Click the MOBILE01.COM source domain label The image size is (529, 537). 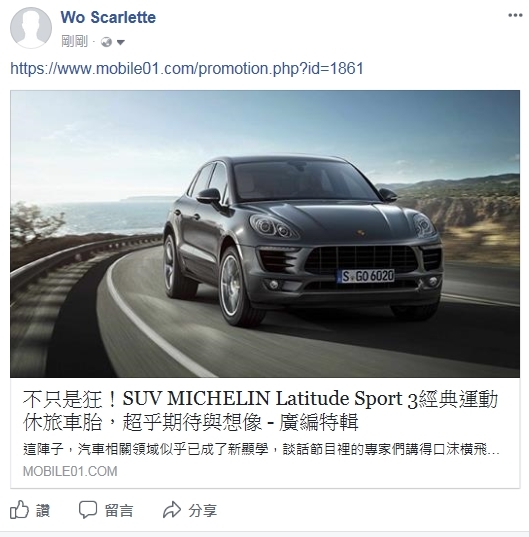pos(70,471)
